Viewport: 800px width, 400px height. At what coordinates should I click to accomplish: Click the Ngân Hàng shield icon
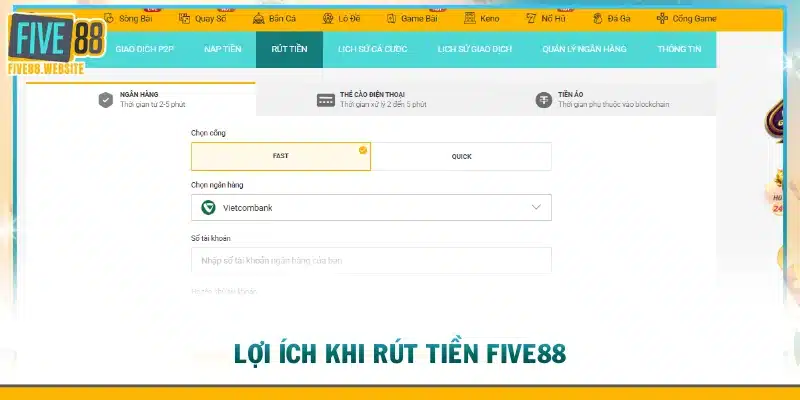point(106,100)
